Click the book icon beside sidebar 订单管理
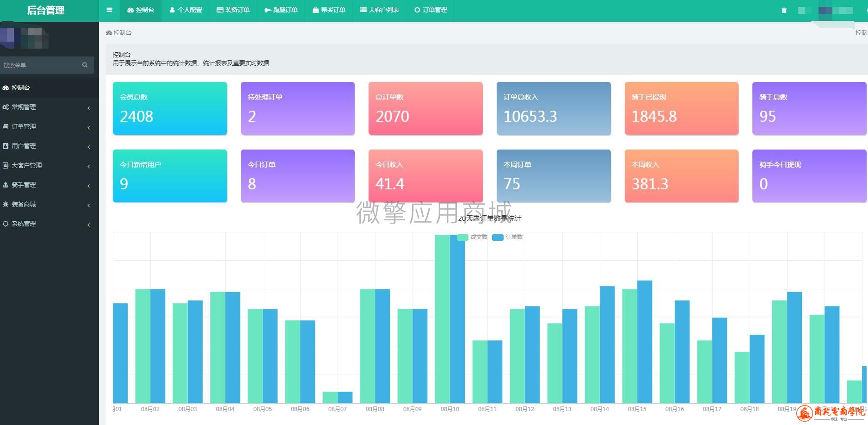Viewport: 868px width, 425px height. (6, 126)
